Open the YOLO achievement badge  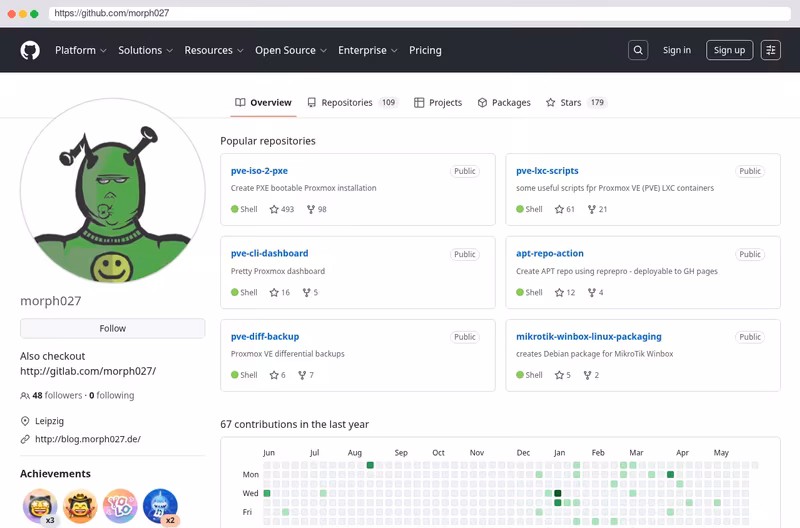pyautogui.click(x=120, y=506)
